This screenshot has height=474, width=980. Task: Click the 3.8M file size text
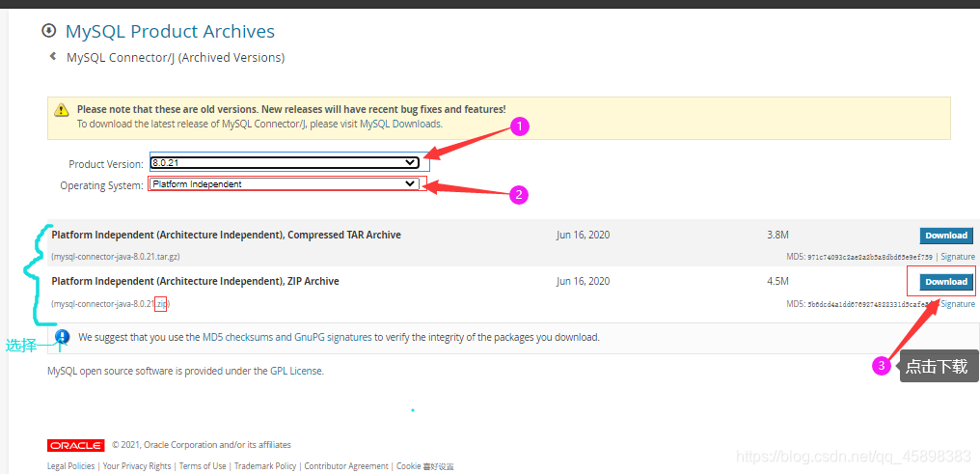(x=777, y=236)
